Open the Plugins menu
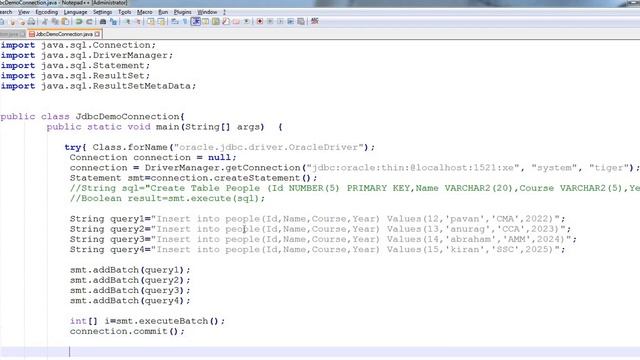This screenshot has height=360, width=640. (182, 12)
